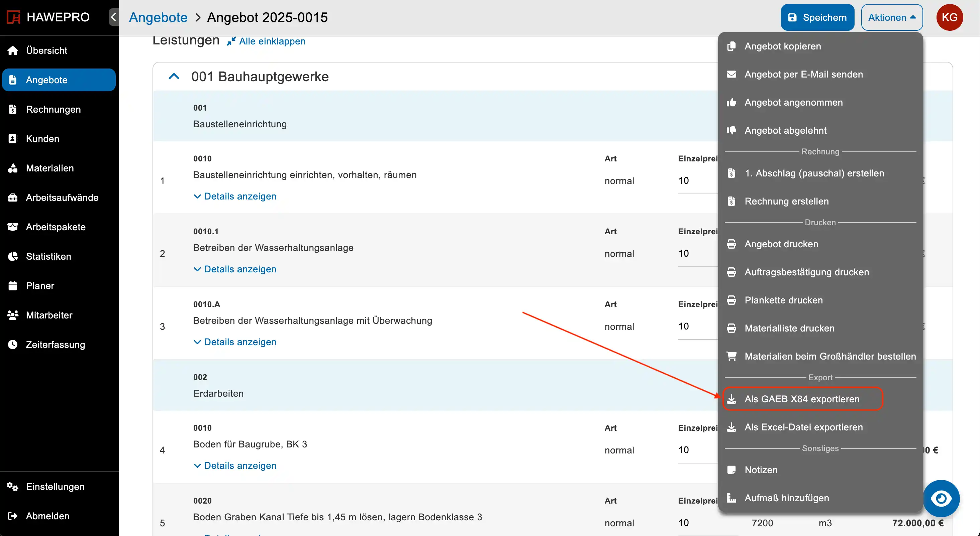Image resolution: width=980 pixels, height=536 pixels.
Task: Click the Abmelden logout icon
Action: (13, 516)
